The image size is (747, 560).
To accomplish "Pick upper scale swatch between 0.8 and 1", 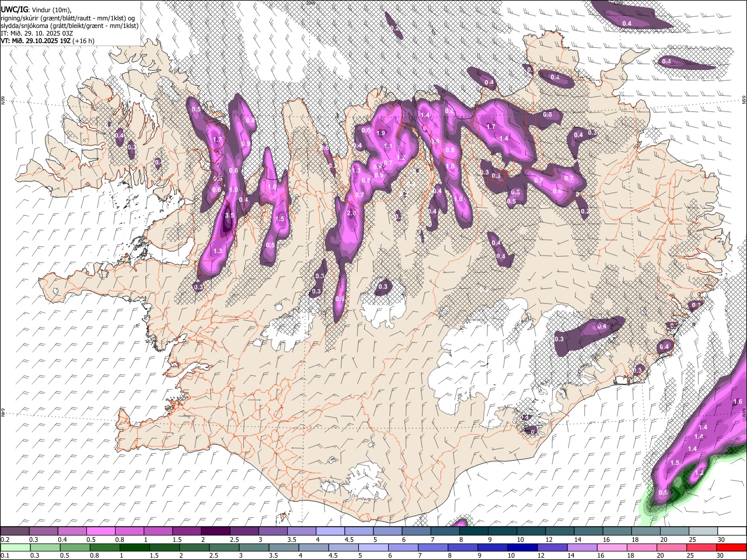I will (x=129, y=531).
